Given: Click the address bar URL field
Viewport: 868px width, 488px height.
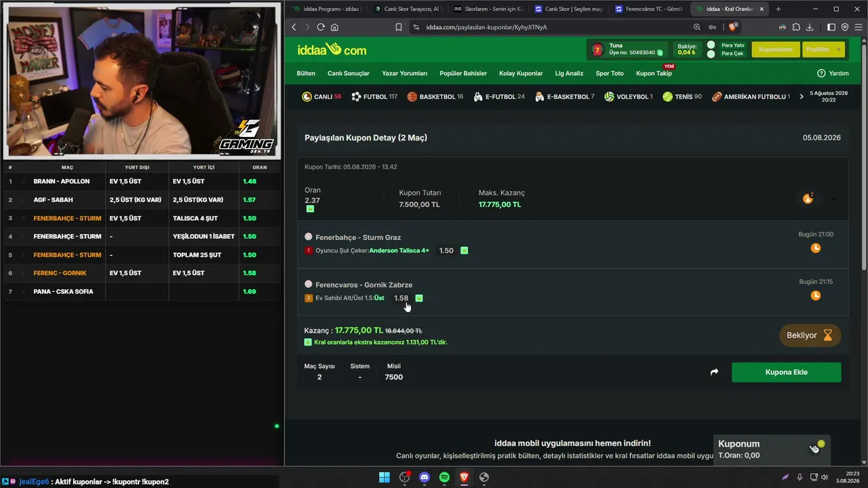Looking at the screenshot, I should point(554,27).
